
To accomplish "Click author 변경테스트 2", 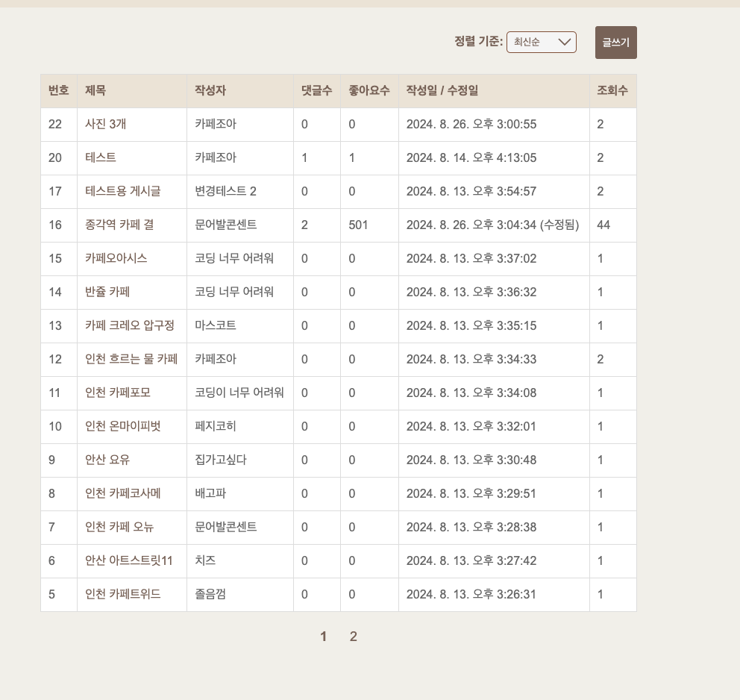I will [x=225, y=191].
